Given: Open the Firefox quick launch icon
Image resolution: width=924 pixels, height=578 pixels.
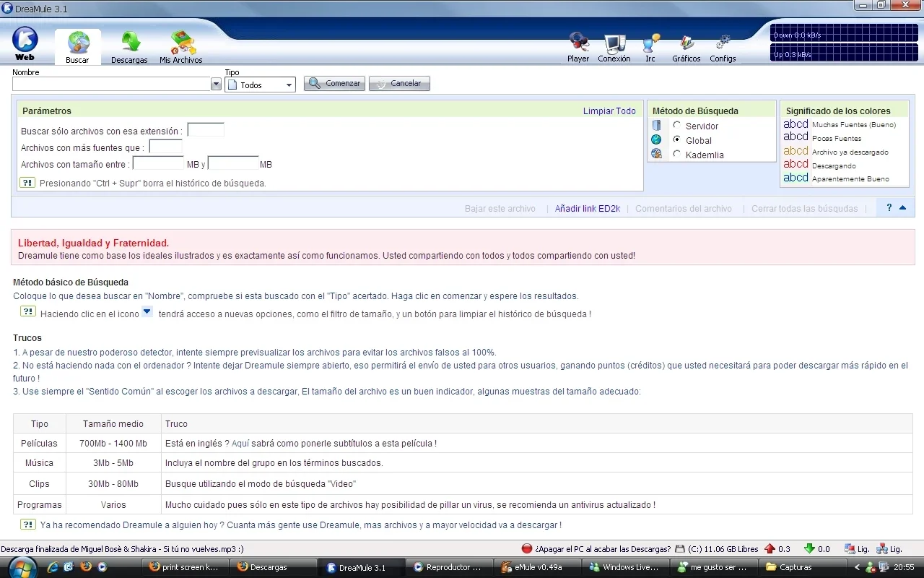Looking at the screenshot, I should pos(86,566).
